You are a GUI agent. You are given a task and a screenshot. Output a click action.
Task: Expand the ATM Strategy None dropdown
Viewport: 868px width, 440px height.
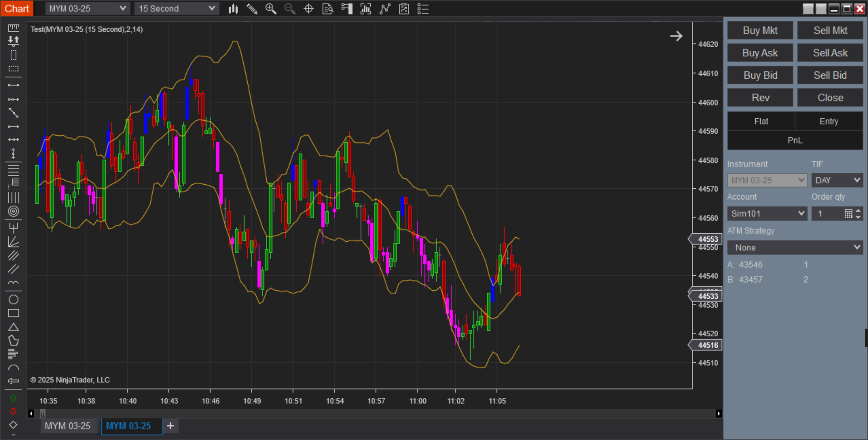pyautogui.click(x=795, y=248)
